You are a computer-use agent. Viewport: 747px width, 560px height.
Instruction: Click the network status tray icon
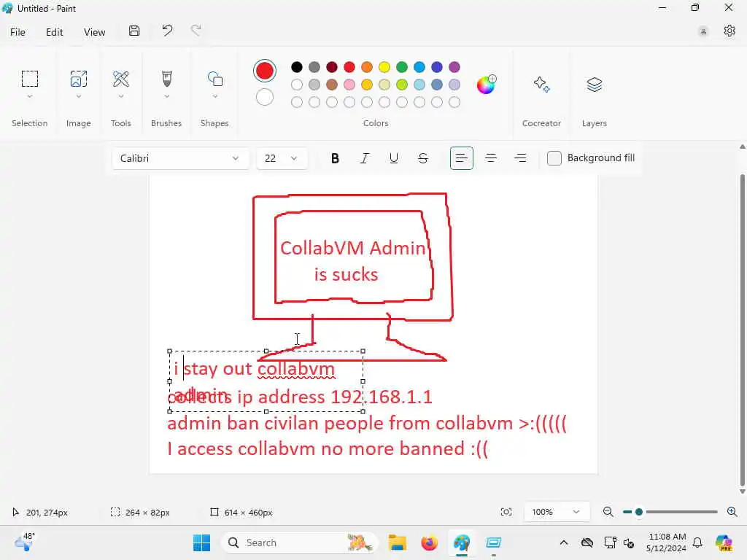pyautogui.click(x=611, y=542)
